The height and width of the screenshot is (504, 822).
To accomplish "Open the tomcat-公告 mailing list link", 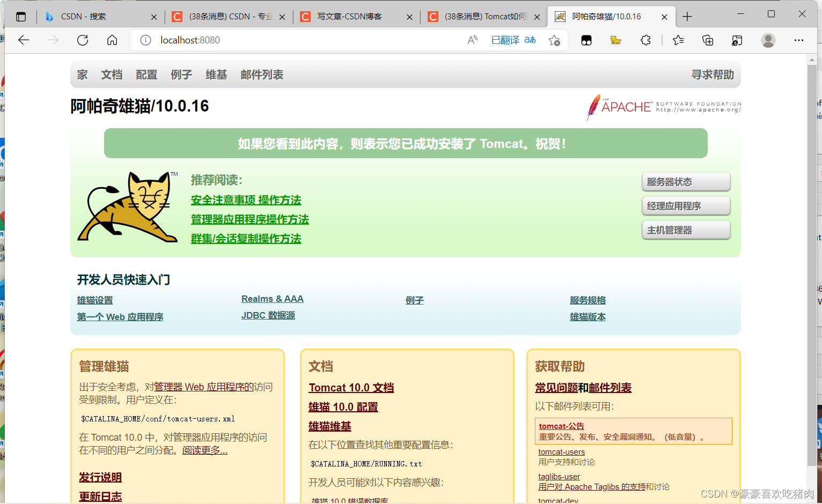I will click(562, 426).
